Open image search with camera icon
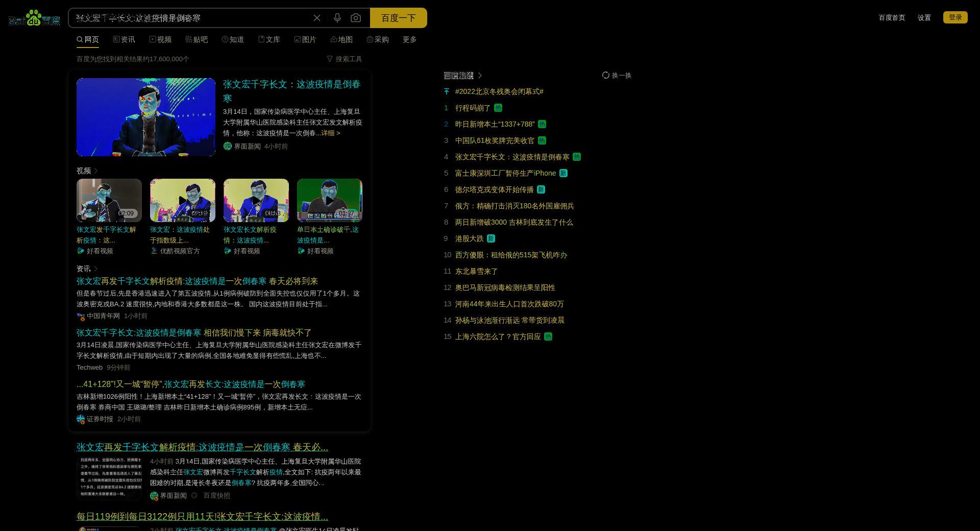This screenshot has width=980, height=531. [x=356, y=18]
